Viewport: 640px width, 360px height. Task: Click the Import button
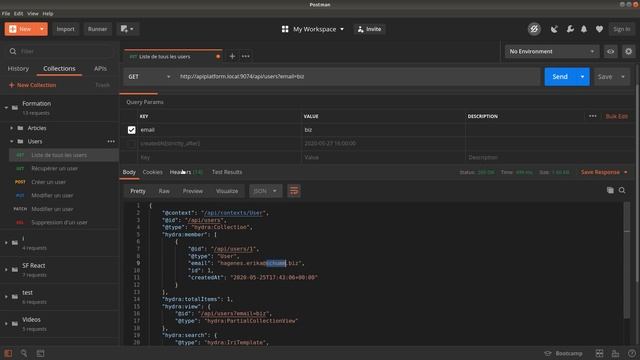(65, 29)
